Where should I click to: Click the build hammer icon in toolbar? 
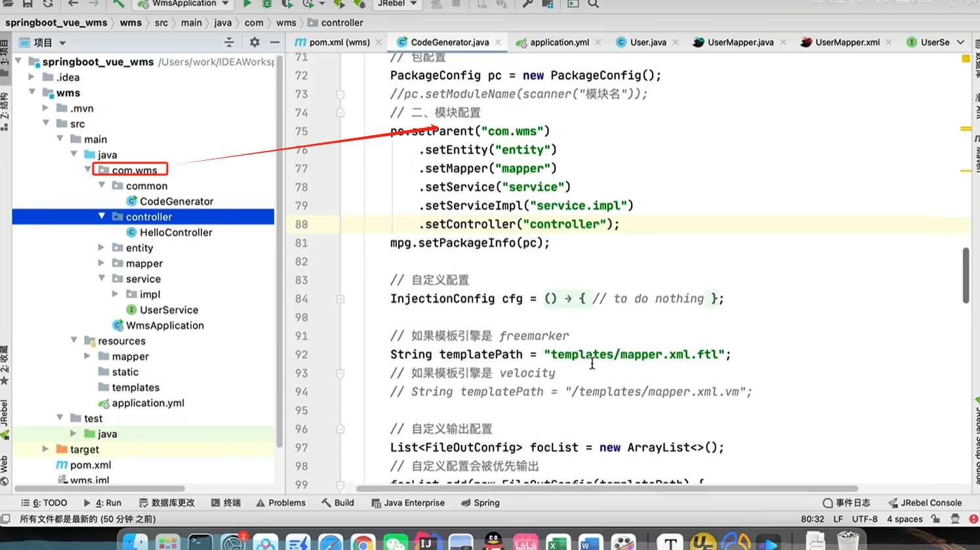pyautogui.click(x=118, y=4)
